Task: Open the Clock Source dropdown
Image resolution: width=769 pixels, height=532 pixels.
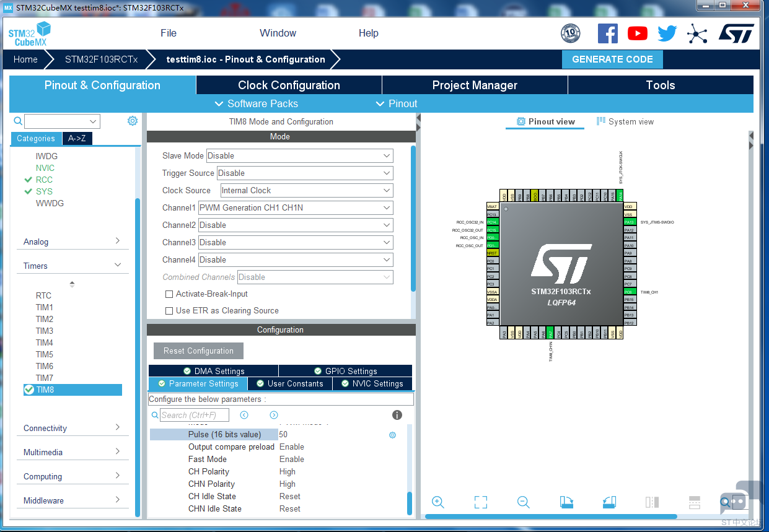Action: [x=307, y=190]
